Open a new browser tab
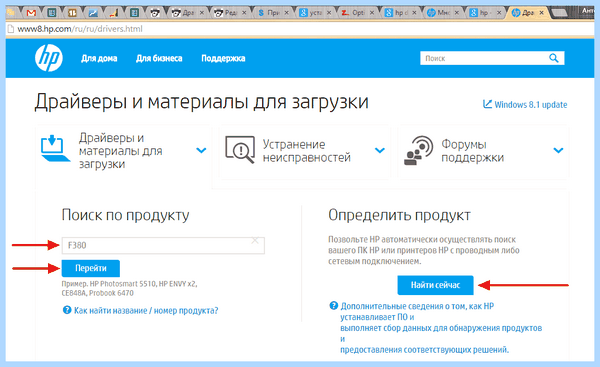 pyautogui.click(x=559, y=13)
